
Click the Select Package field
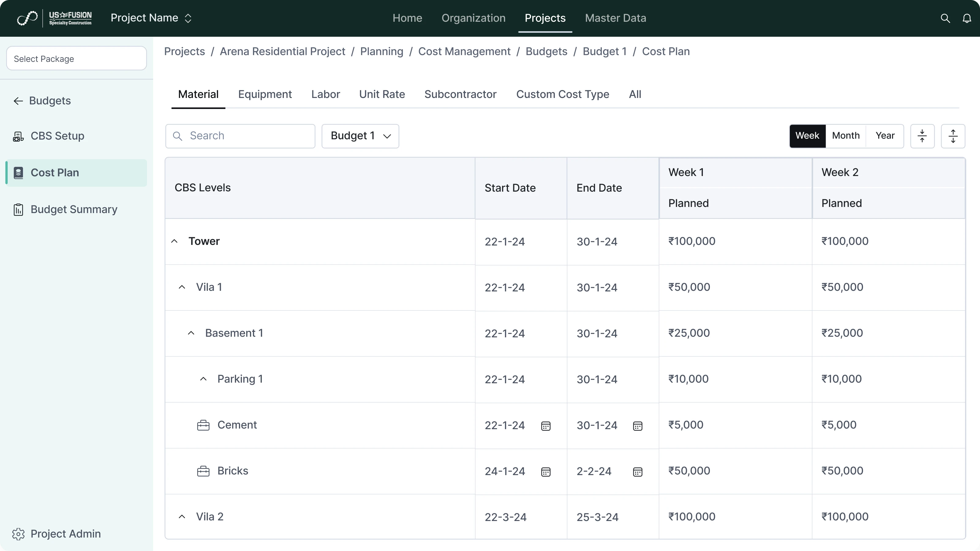pyautogui.click(x=77, y=58)
